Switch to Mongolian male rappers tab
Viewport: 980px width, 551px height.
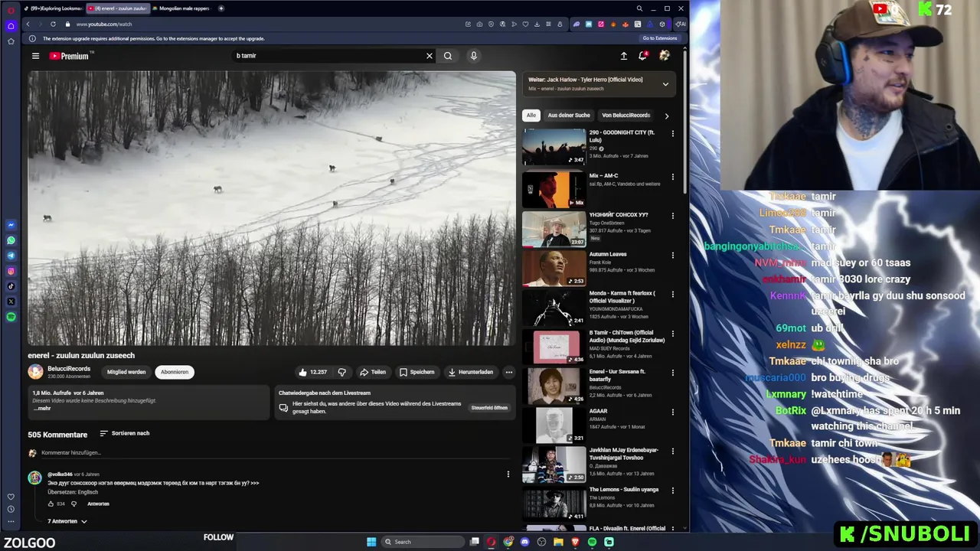pyautogui.click(x=184, y=8)
